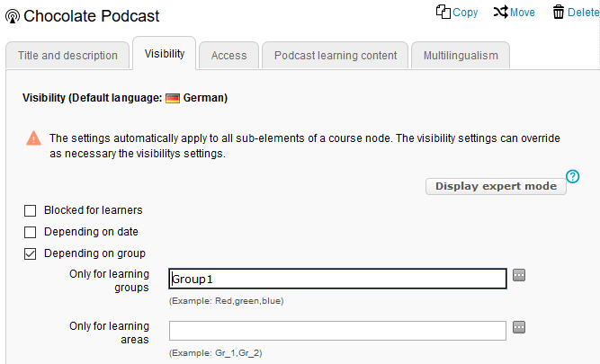Image resolution: width=600 pixels, height=364 pixels.
Task: Click the orange warning triangle icon
Action: [33, 138]
